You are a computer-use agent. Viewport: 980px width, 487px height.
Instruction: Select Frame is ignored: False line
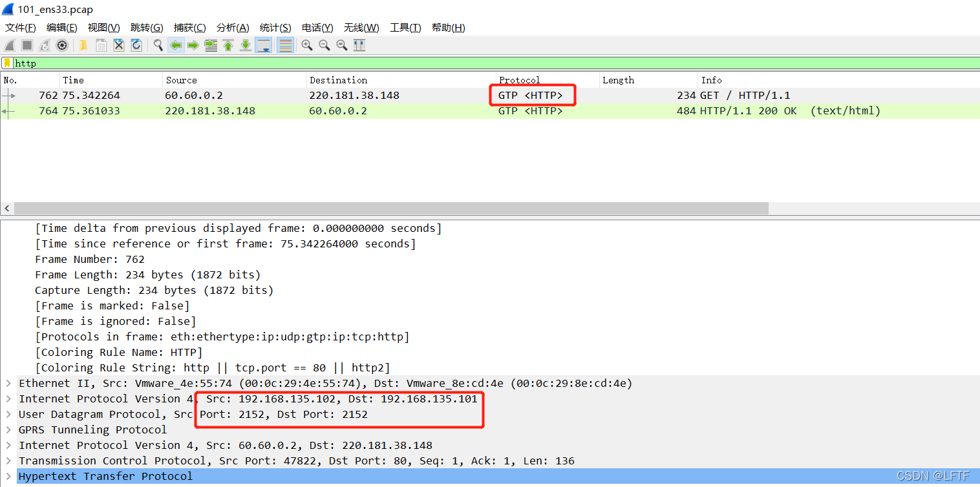116,321
